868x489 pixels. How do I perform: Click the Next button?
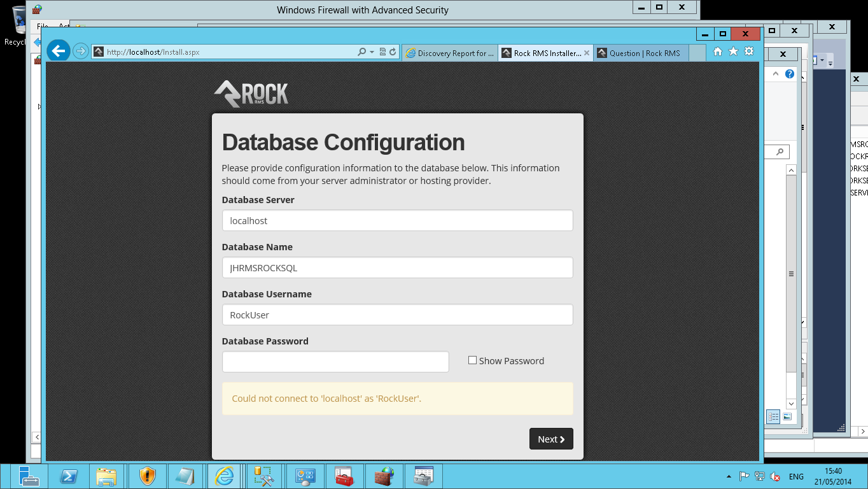point(551,439)
